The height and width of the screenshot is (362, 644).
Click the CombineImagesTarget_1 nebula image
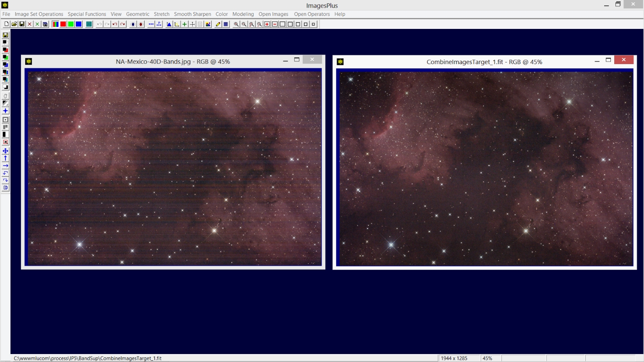click(486, 168)
